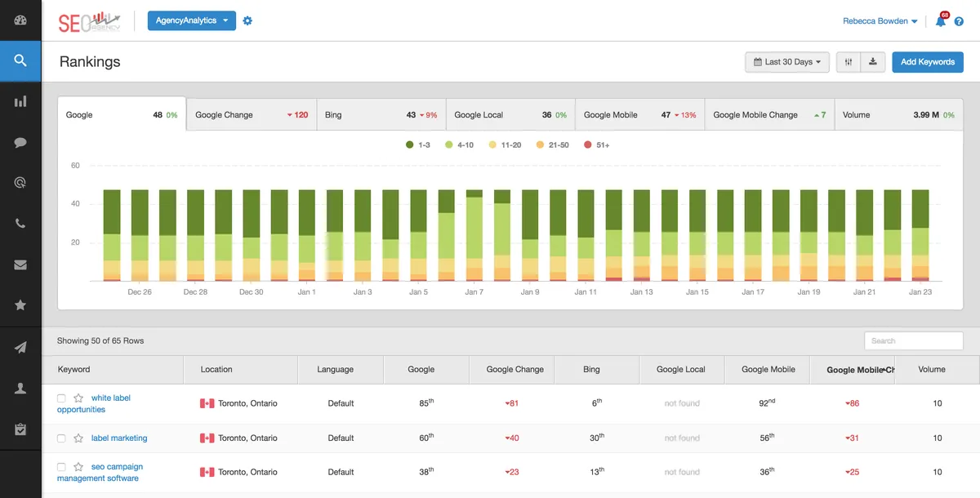Select the Google Mobile chart tab

click(x=639, y=115)
